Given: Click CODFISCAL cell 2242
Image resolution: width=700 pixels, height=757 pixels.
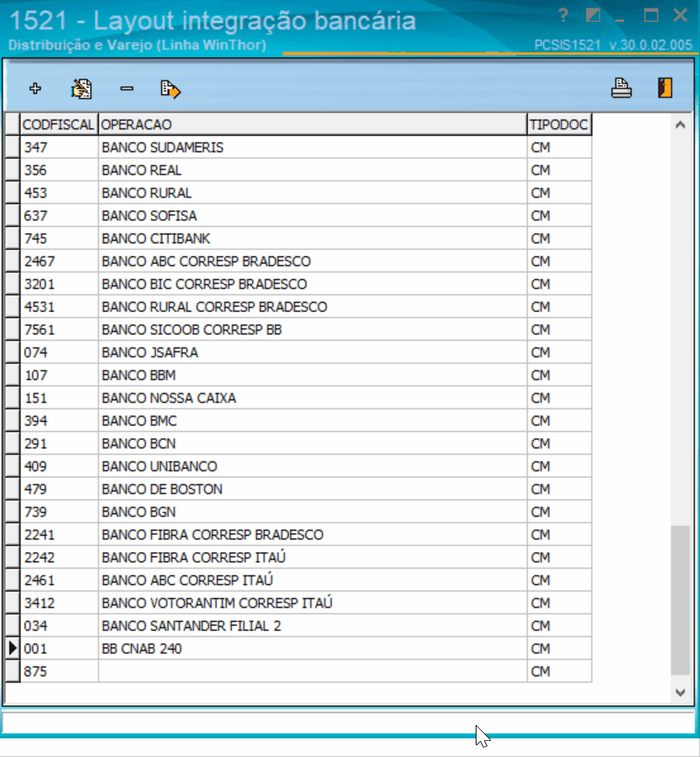Looking at the screenshot, I should [x=59, y=557].
